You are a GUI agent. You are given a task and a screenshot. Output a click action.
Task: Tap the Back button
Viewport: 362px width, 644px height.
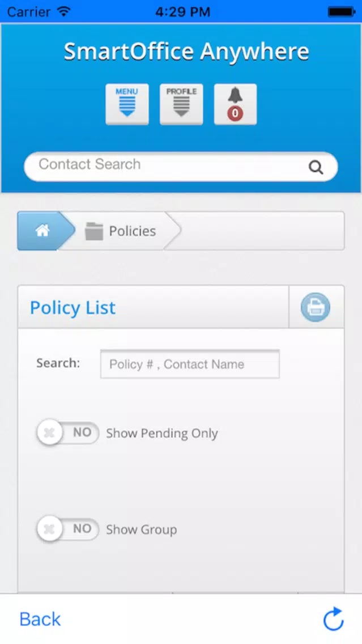click(40, 619)
